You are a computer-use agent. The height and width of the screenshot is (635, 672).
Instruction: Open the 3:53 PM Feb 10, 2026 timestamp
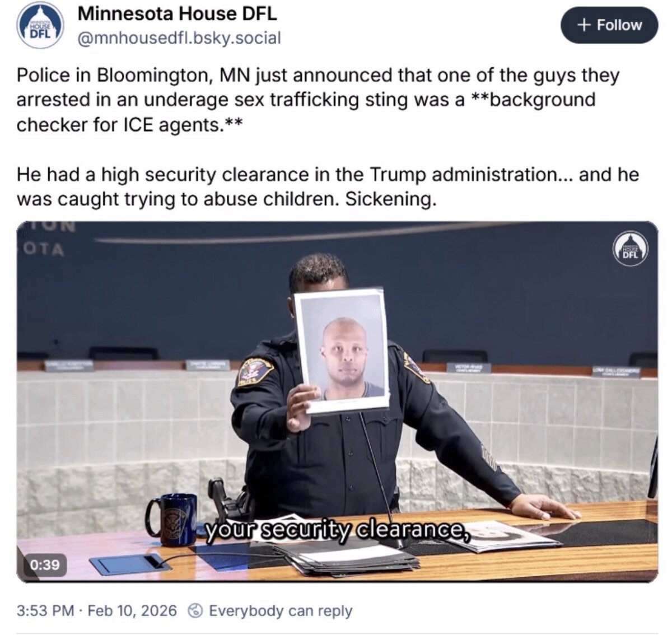pos(97,610)
